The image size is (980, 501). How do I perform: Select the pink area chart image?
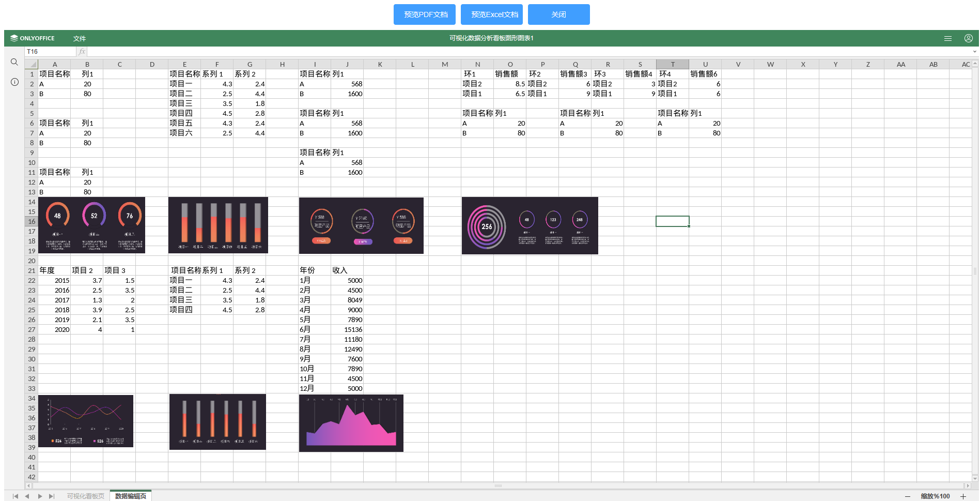[x=351, y=423]
